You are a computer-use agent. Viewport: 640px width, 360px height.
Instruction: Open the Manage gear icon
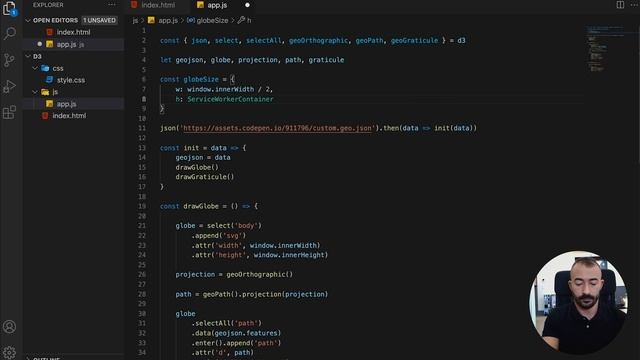click(x=9, y=352)
